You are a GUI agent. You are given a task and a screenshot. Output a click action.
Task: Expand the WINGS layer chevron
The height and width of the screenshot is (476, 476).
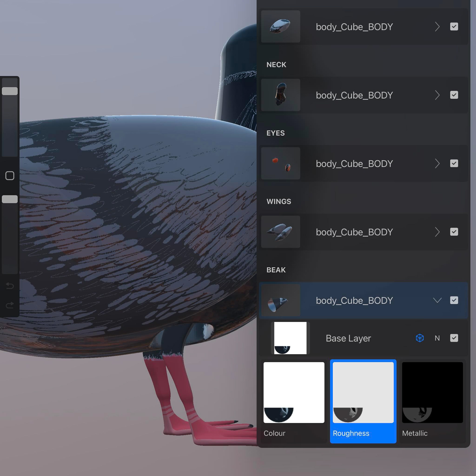coord(437,232)
